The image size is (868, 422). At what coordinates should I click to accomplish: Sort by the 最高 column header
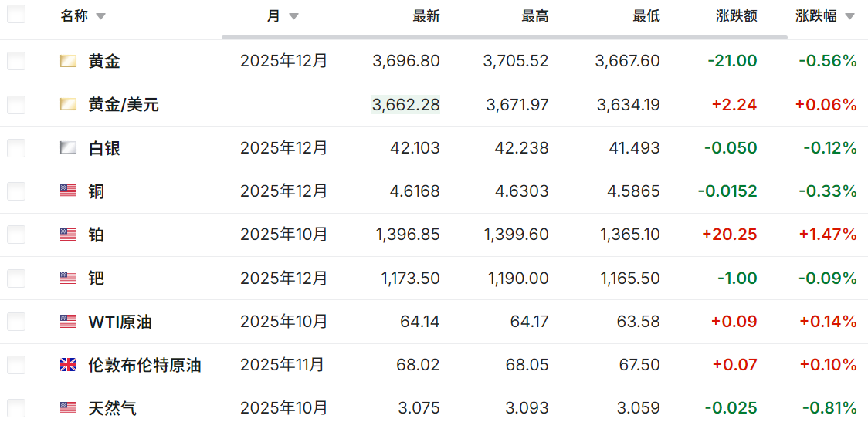[x=534, y=17]
